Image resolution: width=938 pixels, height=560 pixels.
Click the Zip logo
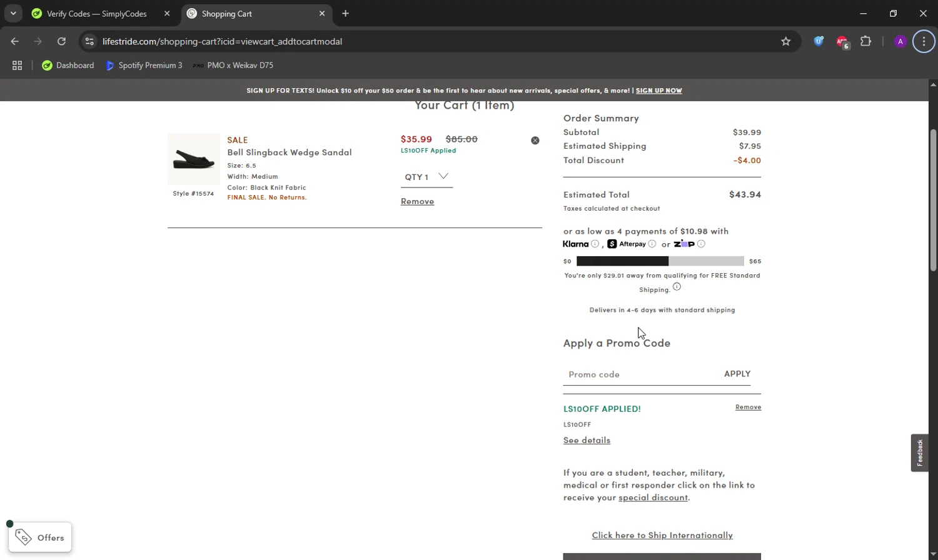click(x=684, y=244)
